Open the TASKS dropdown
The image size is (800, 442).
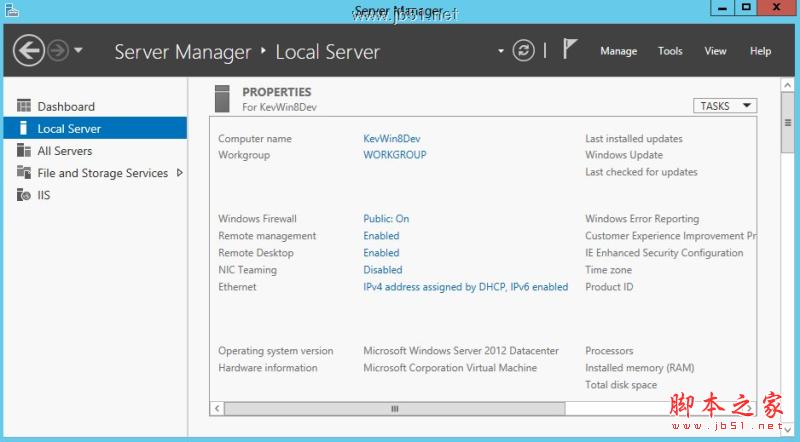(725, 106)
